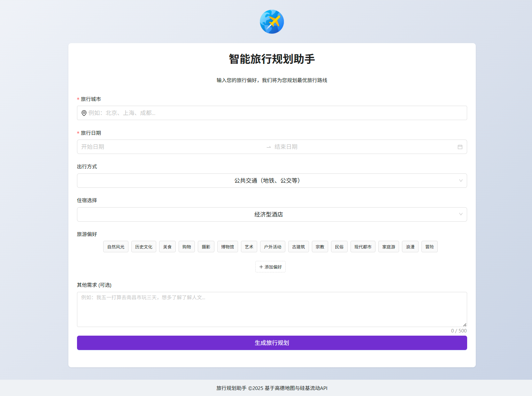Open the 住宿选择 dropdown arrow
532x396 pixels.
(x=460, y=214)
